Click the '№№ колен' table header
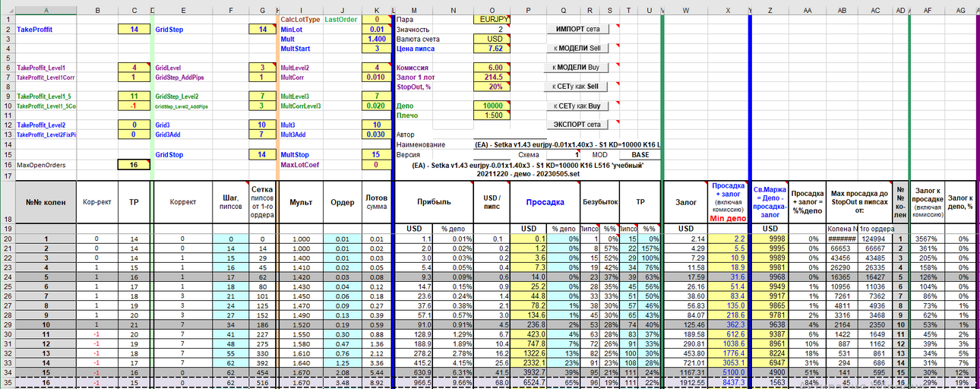This screenshot has height=389, width=980. coord(46,202)
